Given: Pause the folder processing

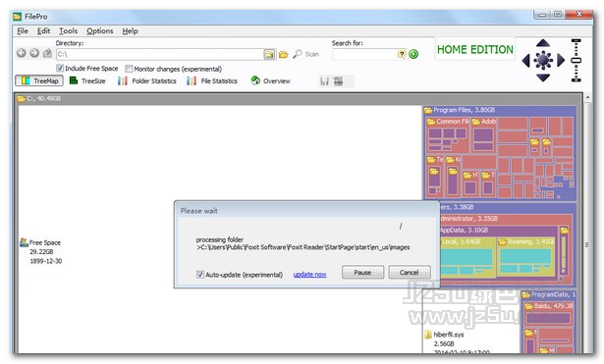Looking at the screenshot, I should coord(362,273).
